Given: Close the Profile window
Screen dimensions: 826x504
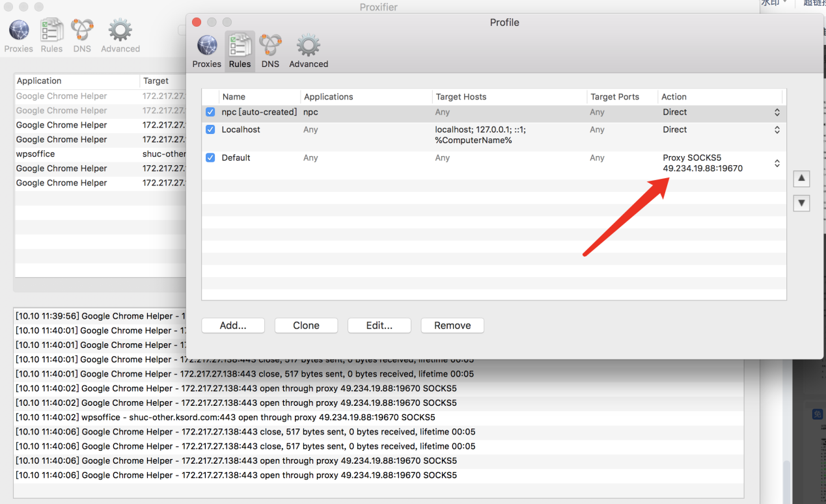Looking at the screenshot, I should click(197, 22).
